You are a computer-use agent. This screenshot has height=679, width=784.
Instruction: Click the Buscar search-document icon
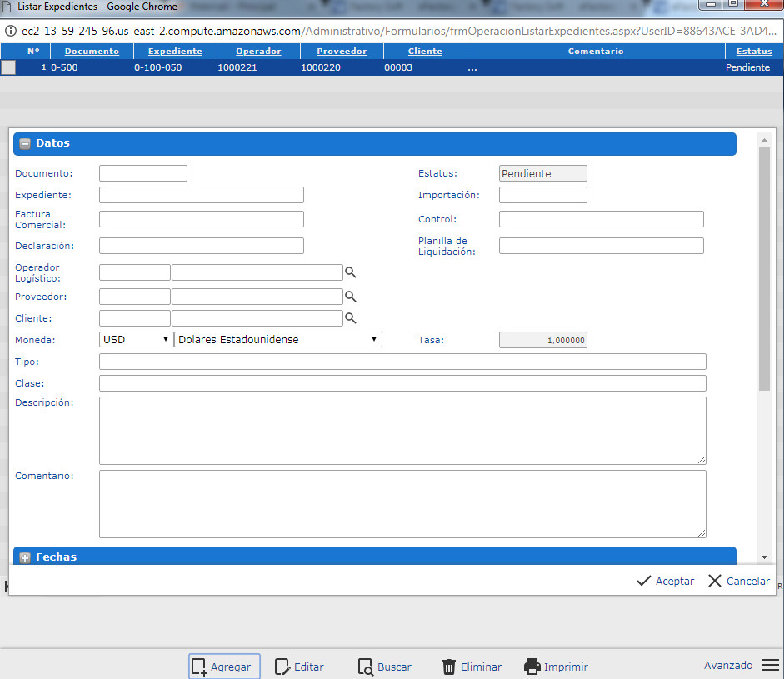pos(366,667)
